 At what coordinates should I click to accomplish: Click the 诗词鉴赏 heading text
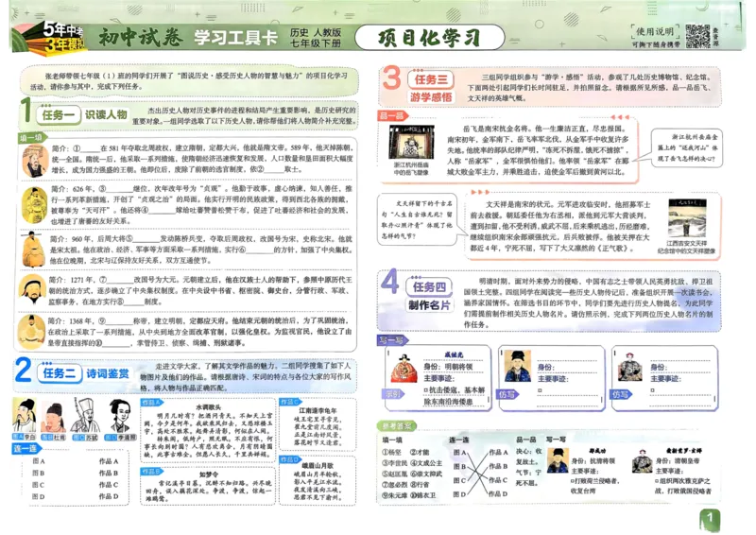click(108, 373)
